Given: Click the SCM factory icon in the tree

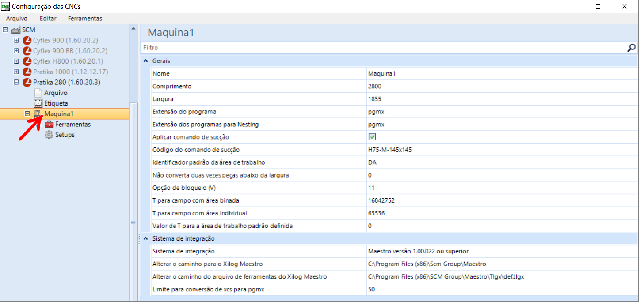Looking at the screenshot, I should [x=16, y=30].
